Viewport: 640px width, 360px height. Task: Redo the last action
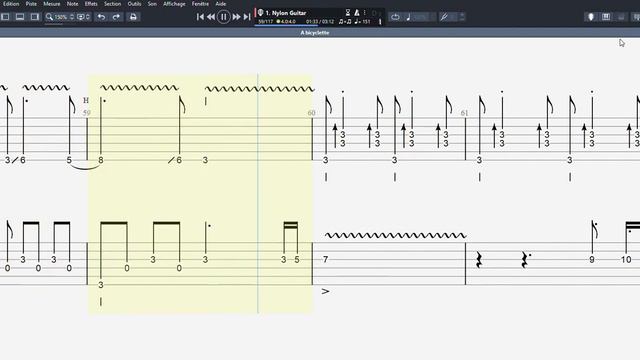click(x=116, y=17)
